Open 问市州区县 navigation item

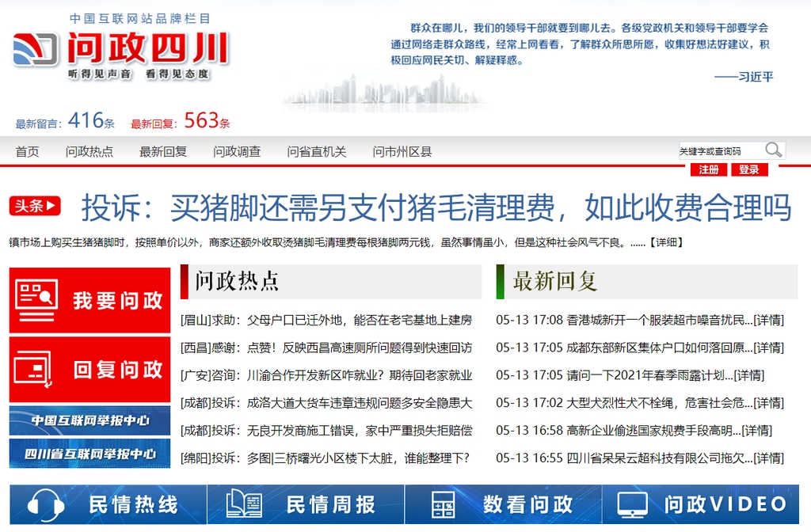pyautogui.click(x=402, y=152)
